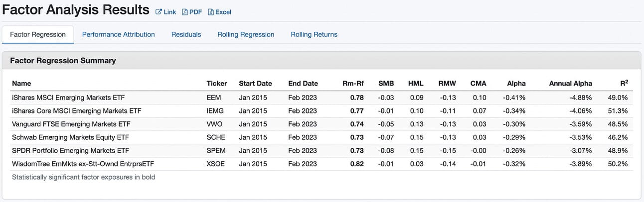Screen dimensions: 644x202
Task: Select the Factor Regression tab
Action: 38,34
